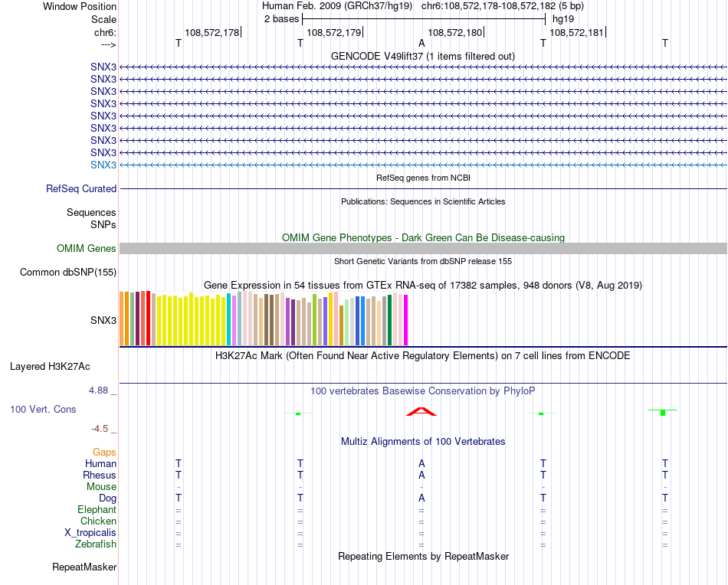Image resolution: width=728 pixels, height=585 pixels.
Task: Click the red A glyph in PhyloP track
Action: [421, 411]
